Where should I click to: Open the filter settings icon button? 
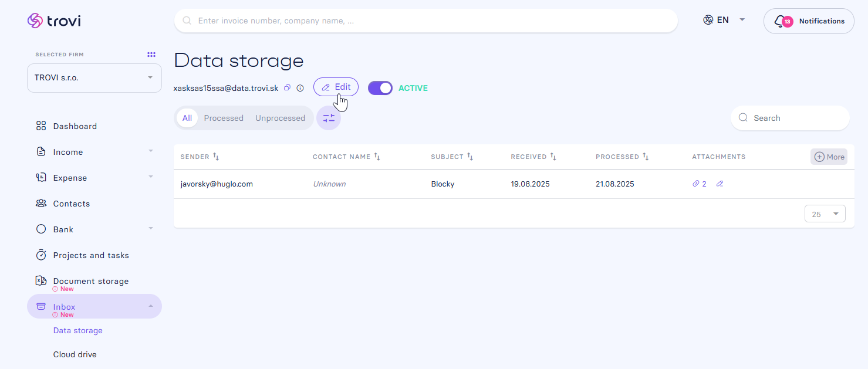click(329, 118)
